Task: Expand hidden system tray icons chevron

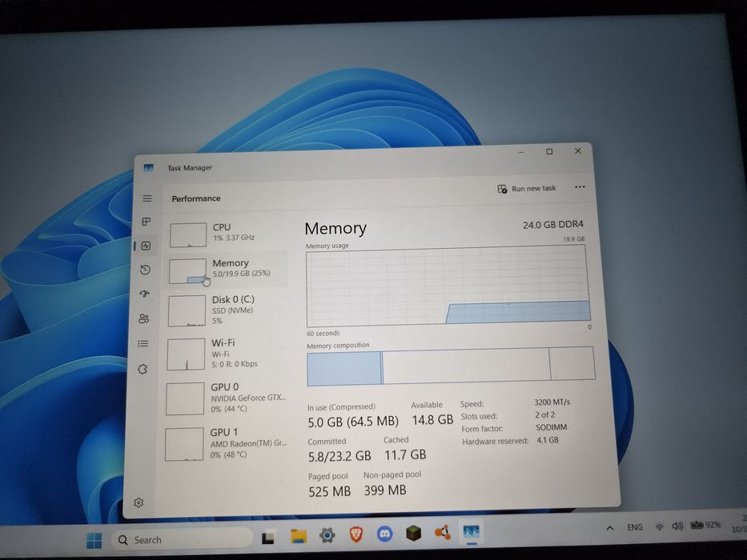Action: tap(610, 528)
